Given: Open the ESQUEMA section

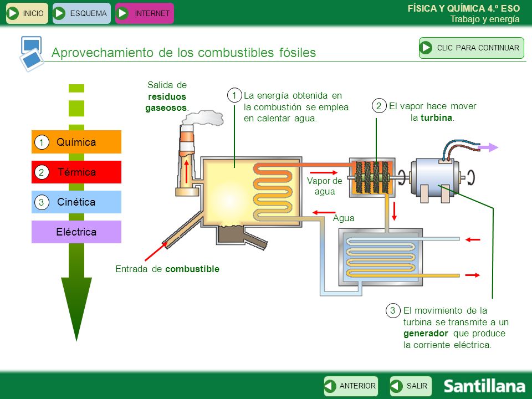Looking at the screenshot, I should (x=81, y=13).
